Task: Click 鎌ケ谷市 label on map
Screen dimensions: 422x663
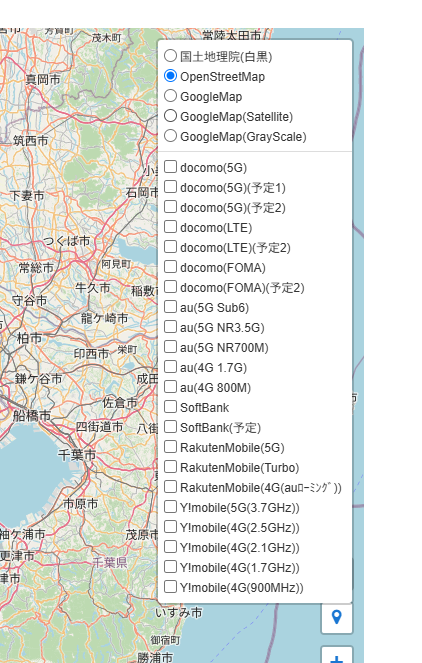Action: pos(38,378)
